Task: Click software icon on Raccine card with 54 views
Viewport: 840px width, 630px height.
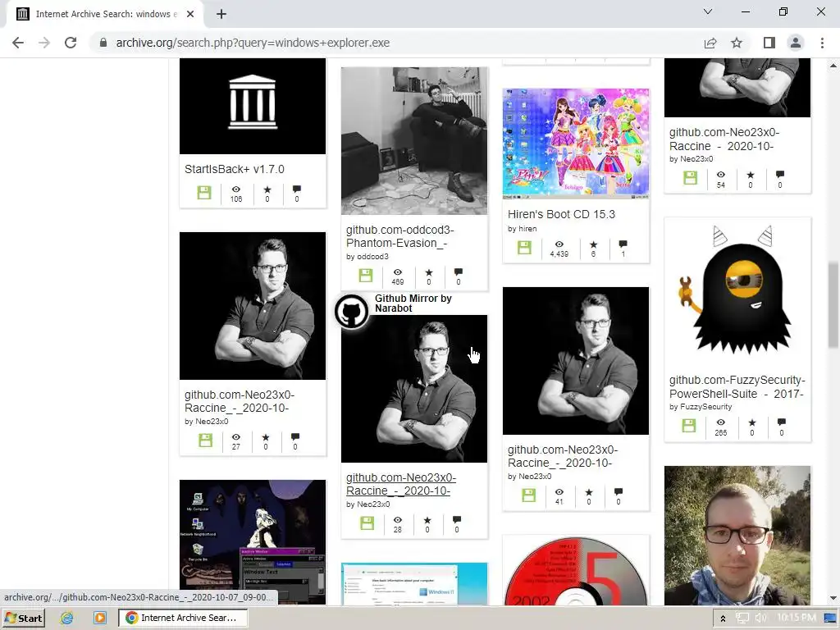Action: pos(691,178)
